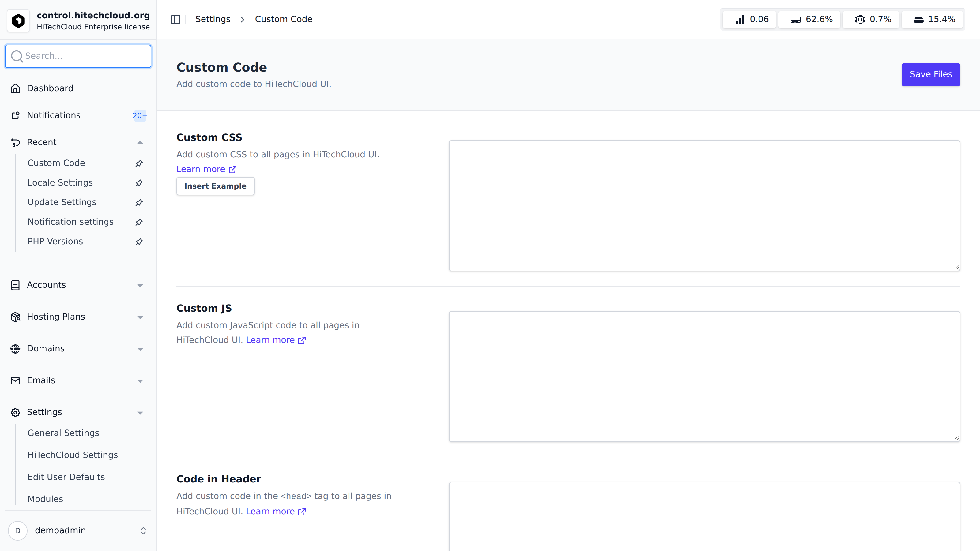The height and width of the screenshot is (551, 980).
Task: Collapse the Recent section
Action: 140,142
